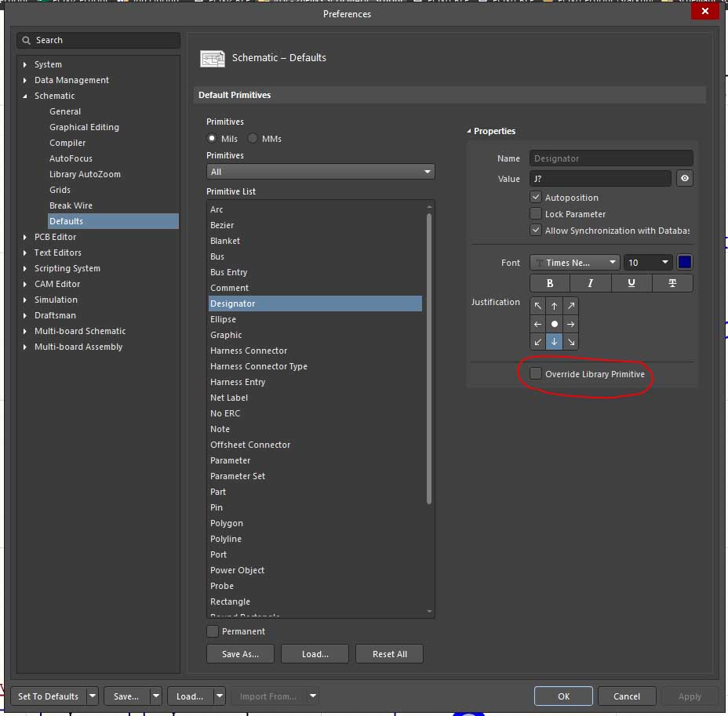This screenshot has height=716, width=728.
Task: Open the Primitives filter dropdown showing All
Action: pyautogui.click(x=320, y=172)
